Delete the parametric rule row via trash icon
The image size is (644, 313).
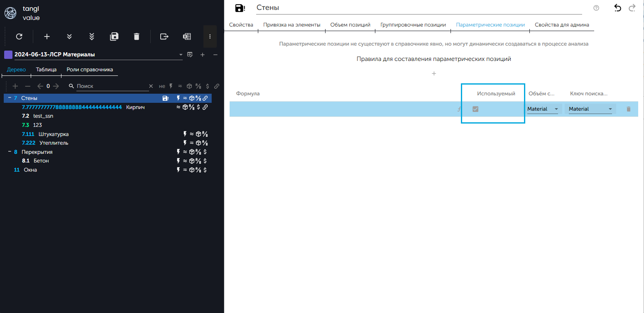(628, 109)
